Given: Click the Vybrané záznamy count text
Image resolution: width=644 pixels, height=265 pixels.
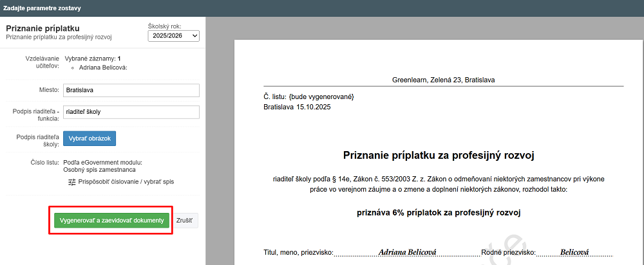Looking at the screenshot, I should pyautogui.click(x=92, y=59).
